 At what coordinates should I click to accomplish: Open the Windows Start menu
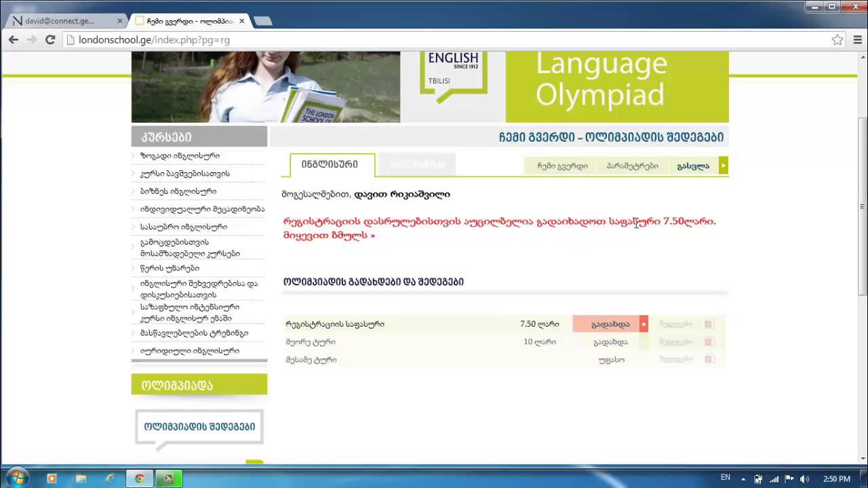[16, 478]
